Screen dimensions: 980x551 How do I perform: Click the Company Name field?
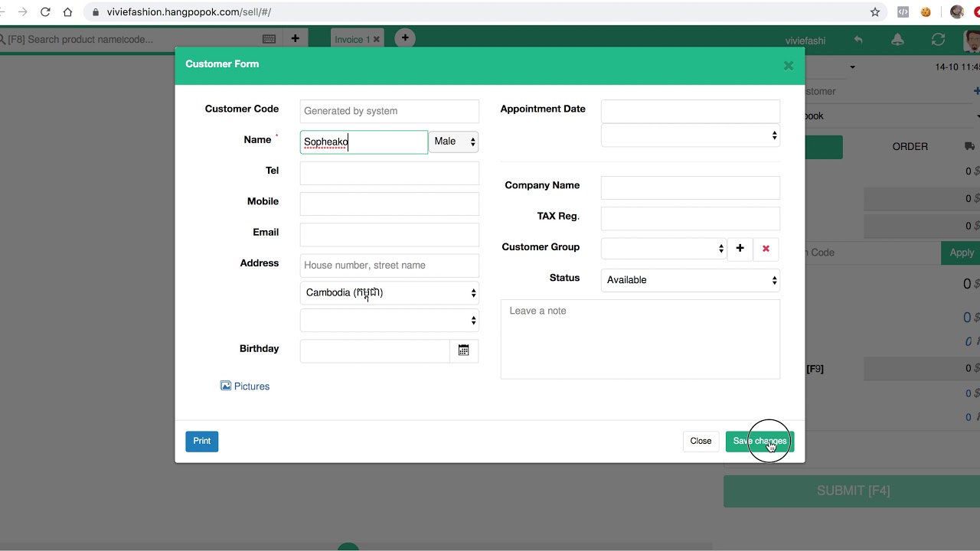click(690, 187)
